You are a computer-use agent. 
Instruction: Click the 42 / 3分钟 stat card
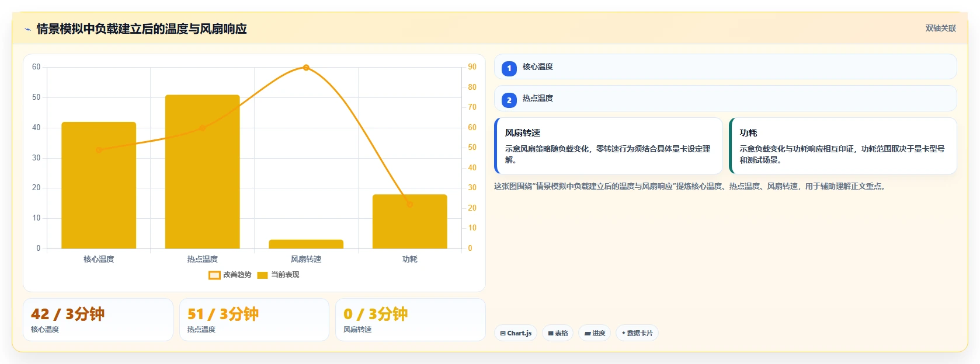tap(98, 320)
